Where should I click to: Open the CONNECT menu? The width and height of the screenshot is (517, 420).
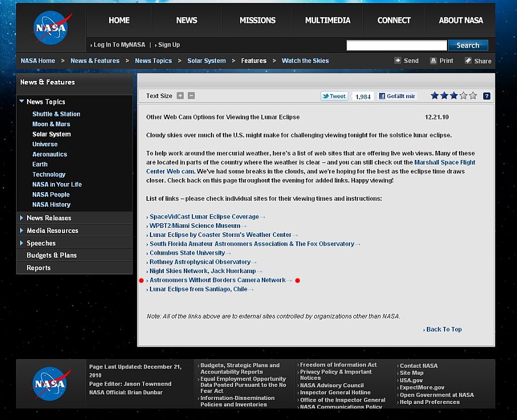tap(393, 21)
